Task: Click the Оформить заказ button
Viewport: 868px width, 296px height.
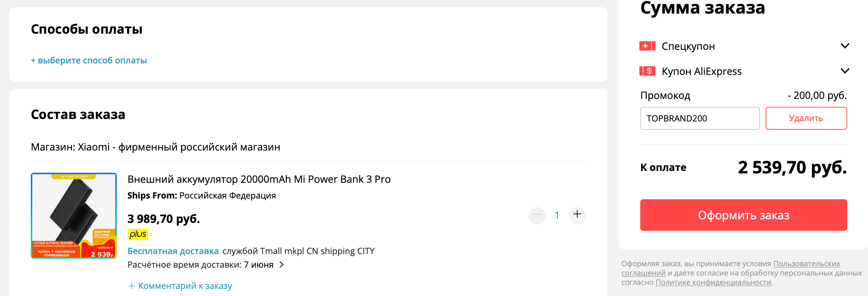Action: [743, 215]
